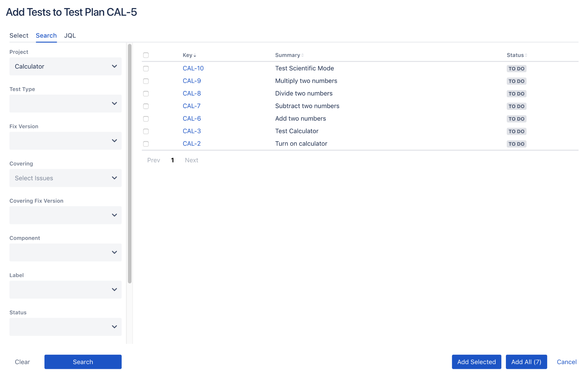
Task: Select page 1 in pagination
Action: pyautogui.click(x=173, y=160)
